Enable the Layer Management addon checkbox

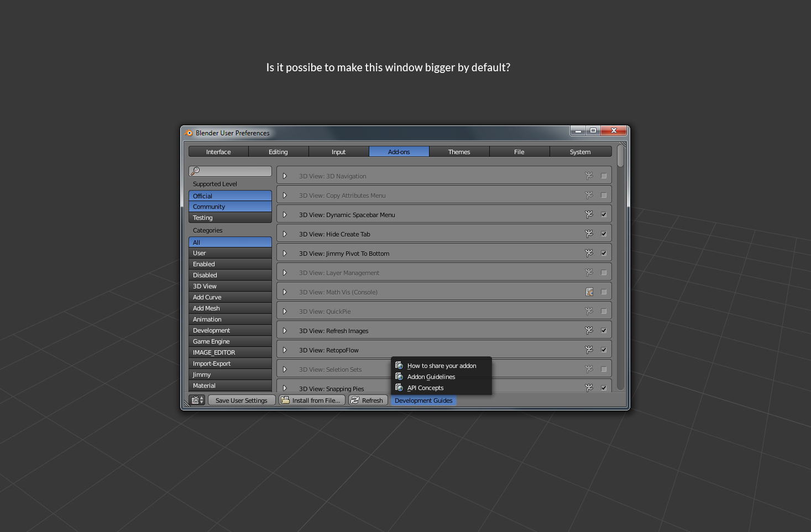604,272
